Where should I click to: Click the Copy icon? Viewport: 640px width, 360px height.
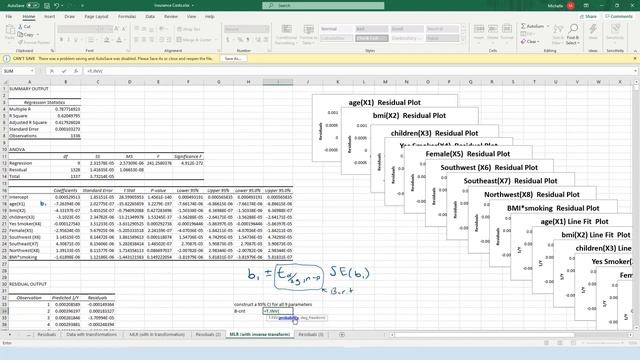20,35
